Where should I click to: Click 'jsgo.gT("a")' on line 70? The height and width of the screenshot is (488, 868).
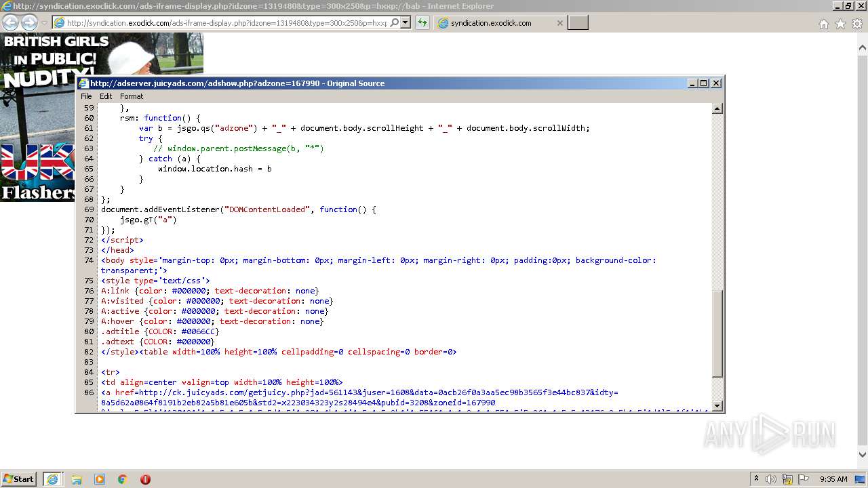pos(149,220)
